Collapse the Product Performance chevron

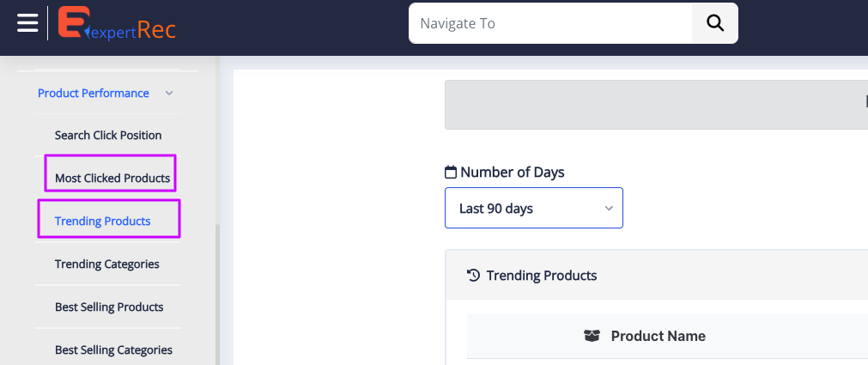pyautogui.click(x=169, y=93)
